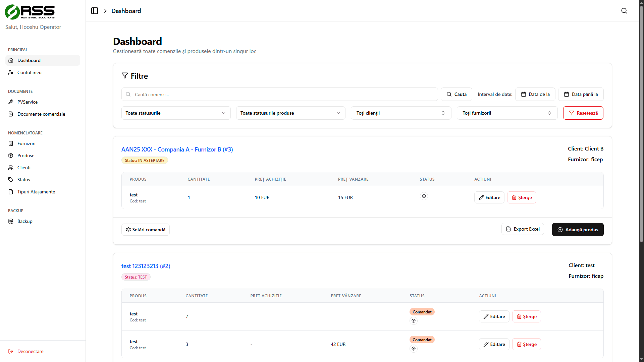644x362 pixels.
Task: Add status plus icon in quantity 3 row
Action: pos(414,349)
